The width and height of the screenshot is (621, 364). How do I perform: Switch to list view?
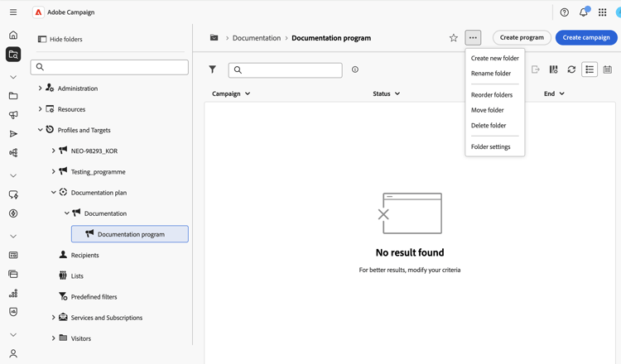(x=590, y=69)
